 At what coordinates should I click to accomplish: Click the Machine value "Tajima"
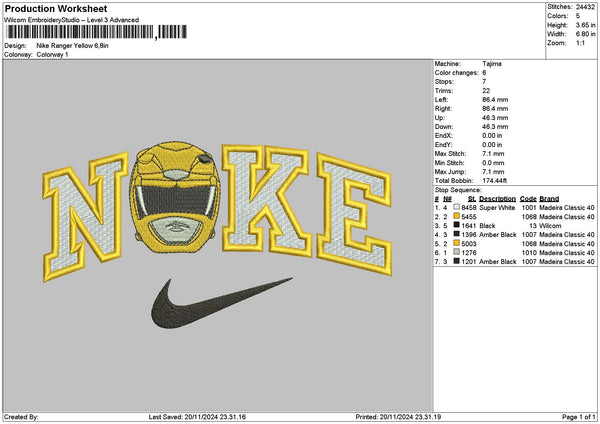coord(492,64)
